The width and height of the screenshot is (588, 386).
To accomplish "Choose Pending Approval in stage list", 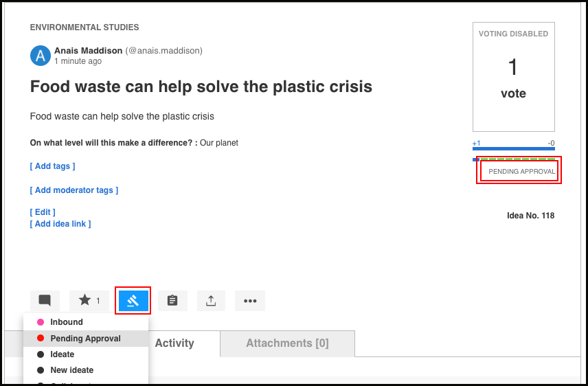I will click(86, 339).
